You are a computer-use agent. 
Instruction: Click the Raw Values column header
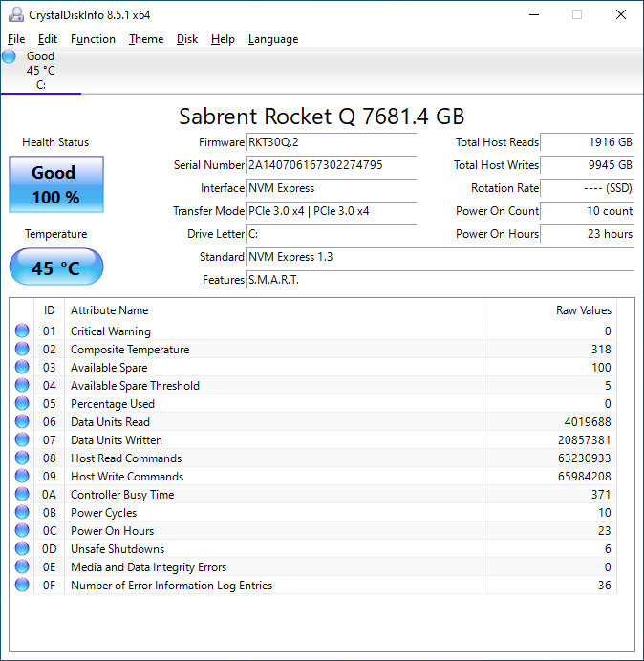(583, 310)
